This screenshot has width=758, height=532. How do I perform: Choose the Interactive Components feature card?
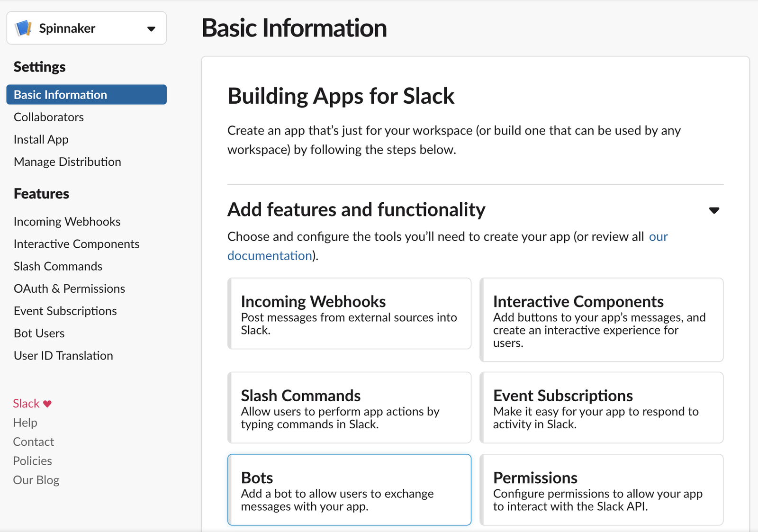point(601,320)
